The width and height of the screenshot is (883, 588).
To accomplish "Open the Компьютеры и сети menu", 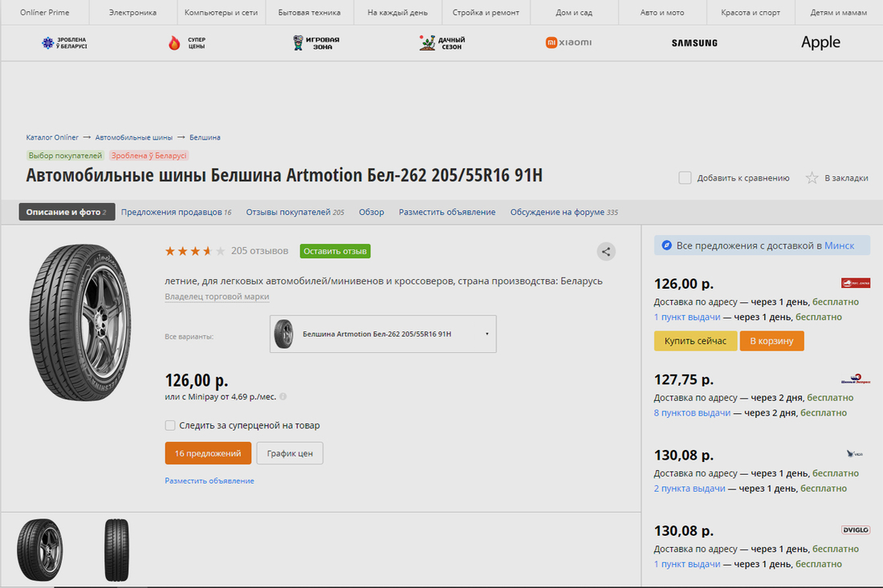I will point(221,12).
